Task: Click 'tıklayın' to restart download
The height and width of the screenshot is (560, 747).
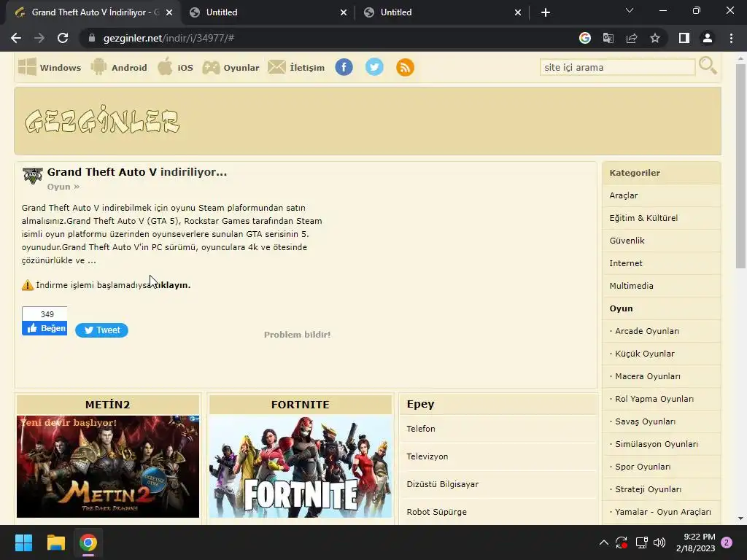Action: [171, 285]
